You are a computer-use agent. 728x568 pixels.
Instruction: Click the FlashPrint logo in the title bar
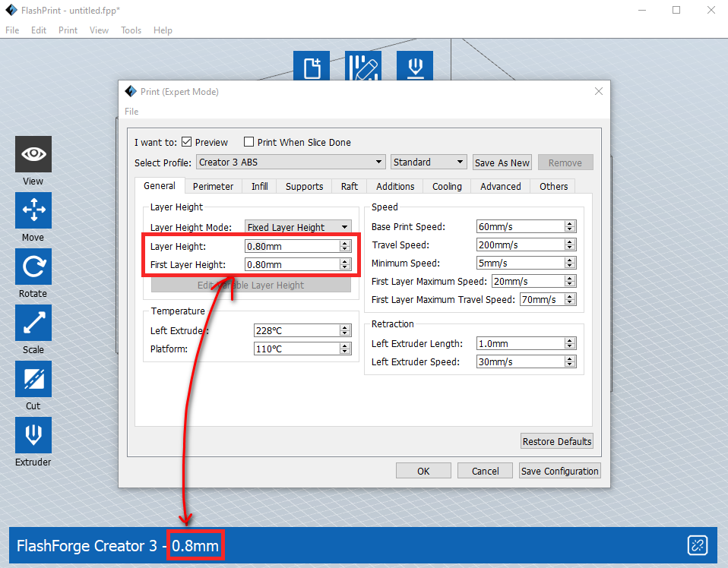coord(11,10)
